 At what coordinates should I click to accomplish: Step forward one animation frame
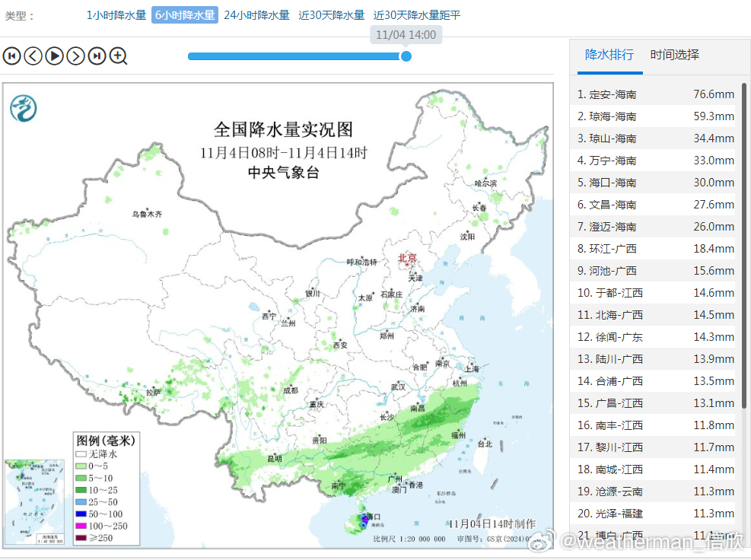[x=75, y=56]
